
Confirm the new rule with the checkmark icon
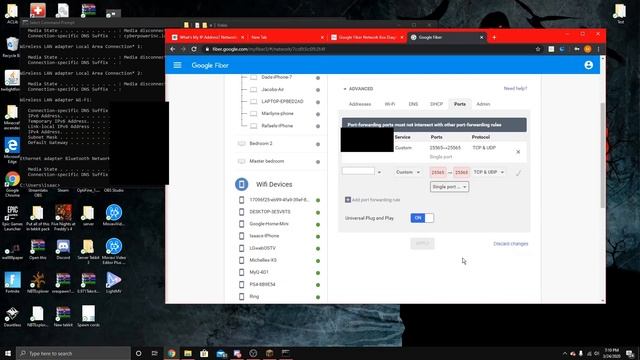point(518,173)
